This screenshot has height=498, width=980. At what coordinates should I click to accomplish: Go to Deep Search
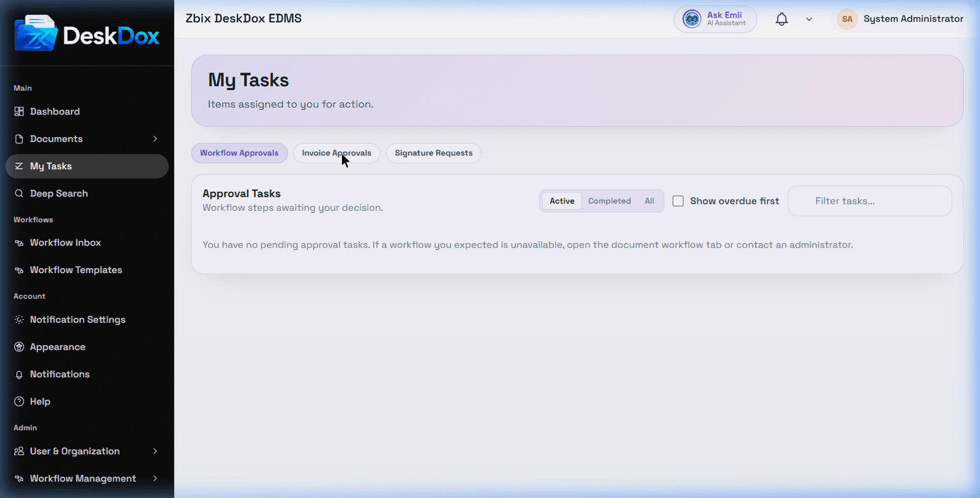[x=87, y=193]
